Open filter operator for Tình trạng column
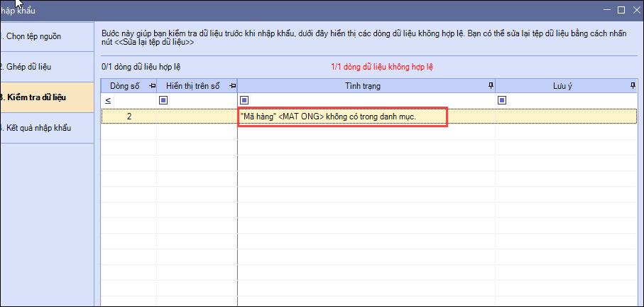This screenshot has width=644, height=307. click(x=244, y=100)
